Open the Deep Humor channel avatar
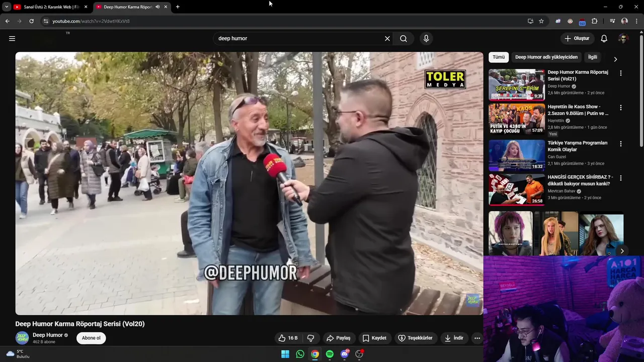This screenshot has width=644, height=362. (22, 338)
